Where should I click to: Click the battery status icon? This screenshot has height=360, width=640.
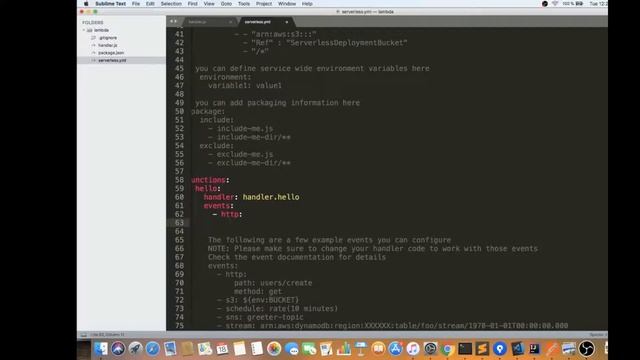pos(579,4)
